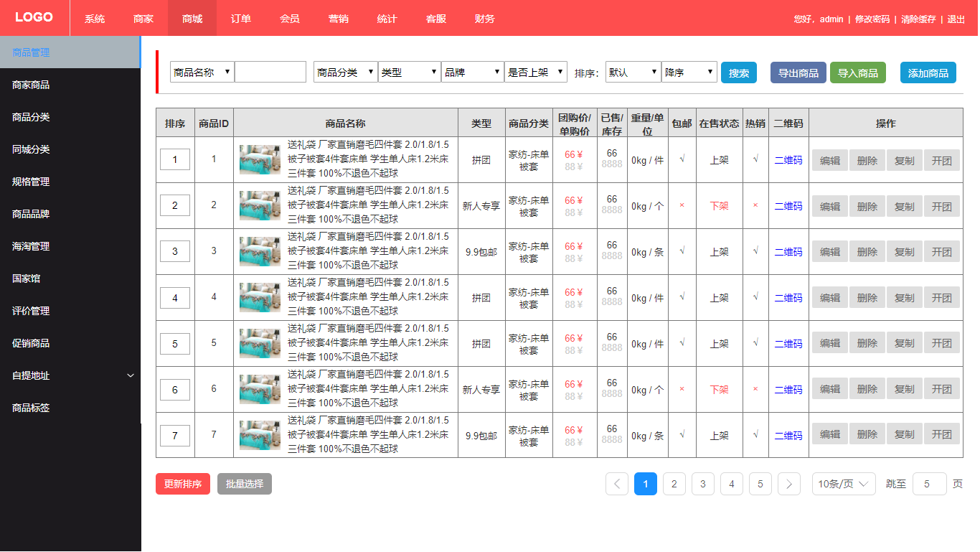This screenshot has width=980, height=552.
Task: Click the 搜索 button
Action: click(x=739, y=72)
